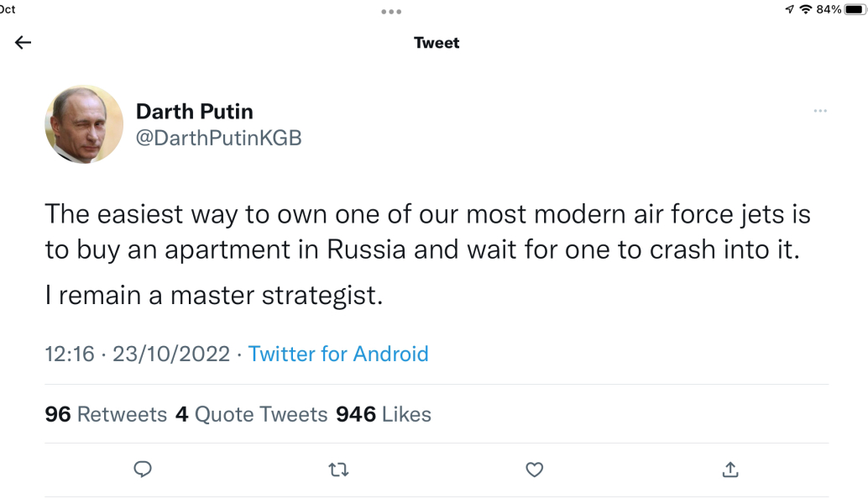The height and width of the screenshot is (504, 868).
Task: Show who gave the 946 Likes
Action: coord(384,414)
